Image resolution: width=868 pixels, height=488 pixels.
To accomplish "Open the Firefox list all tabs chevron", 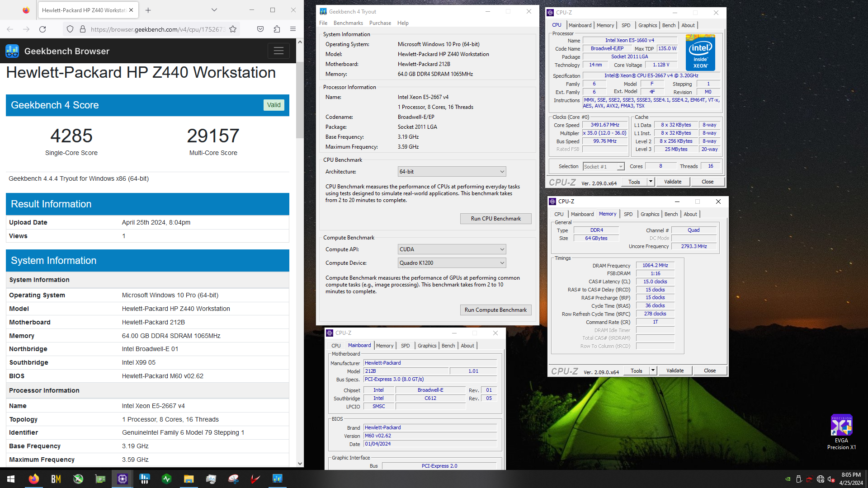I will 214,10.
